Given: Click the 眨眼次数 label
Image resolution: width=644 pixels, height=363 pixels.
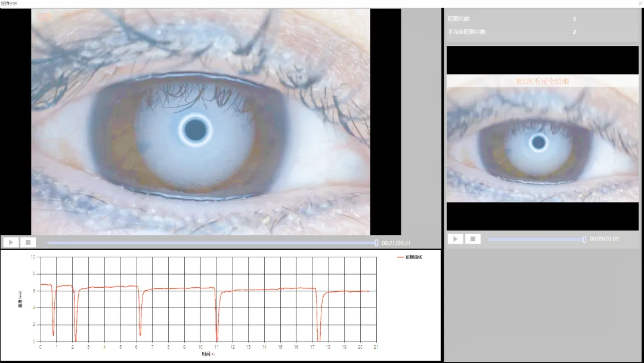Looking at the screenshot, I should click(459, 19).
